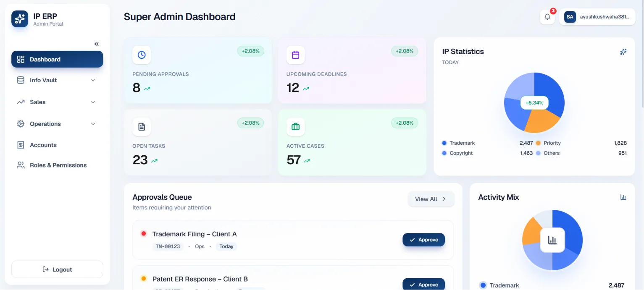
Task: Click the Trademark legend dot under Activity Mix
Action: 483,285
